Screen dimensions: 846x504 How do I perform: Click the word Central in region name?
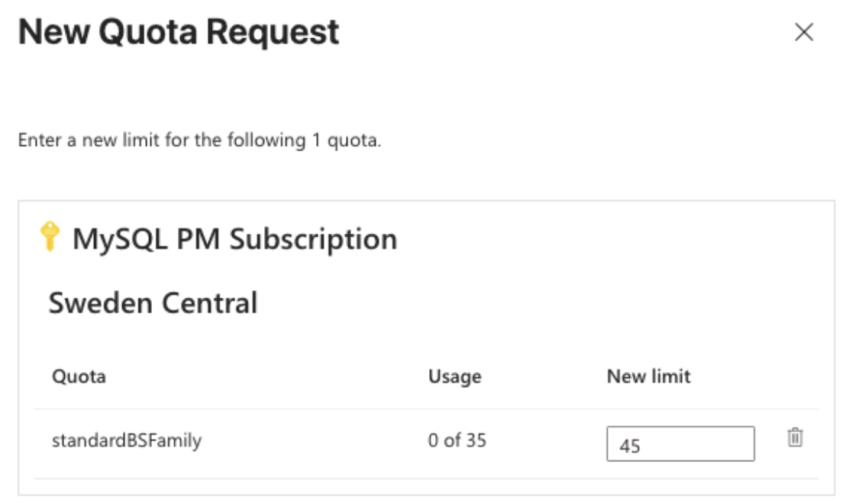tap(210, 302)
